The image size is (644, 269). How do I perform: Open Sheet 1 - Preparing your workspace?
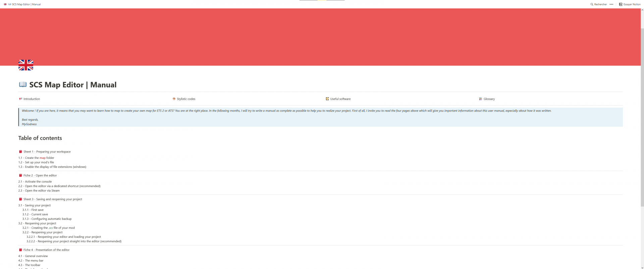coord(47,152)
